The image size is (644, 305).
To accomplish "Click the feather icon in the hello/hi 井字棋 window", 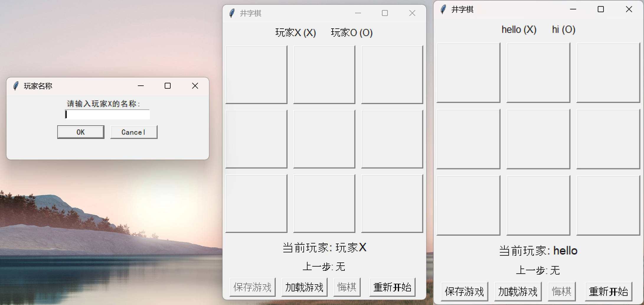I will click(443, 9).
